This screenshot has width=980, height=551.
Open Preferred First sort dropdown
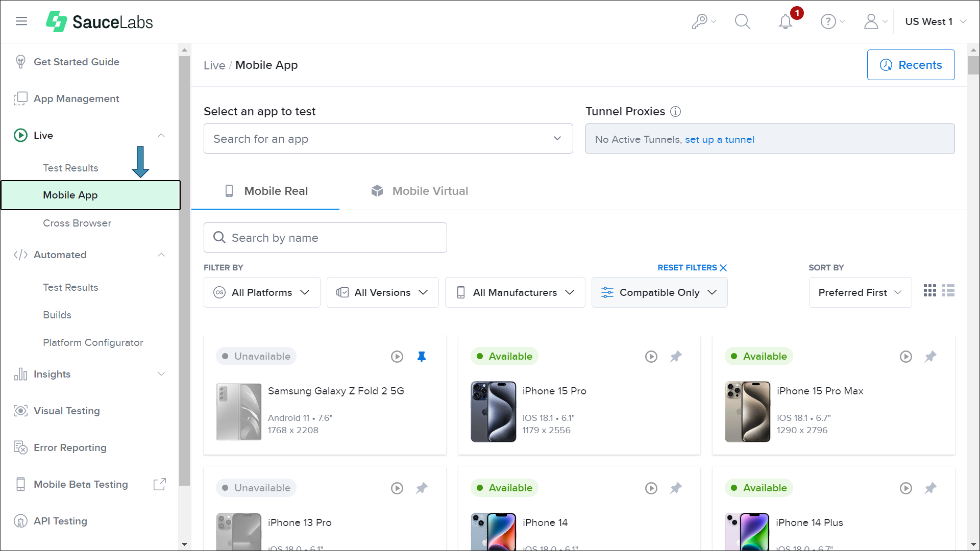[860, 292]
